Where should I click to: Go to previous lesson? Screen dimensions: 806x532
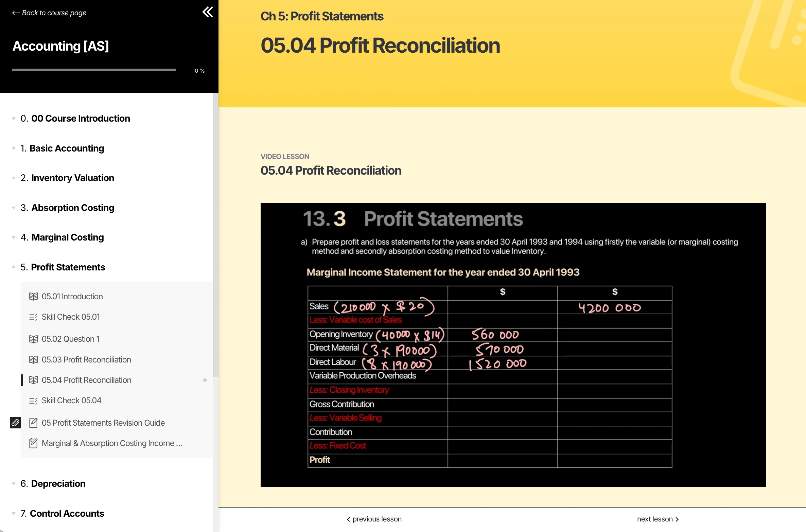(x=374, y=519)
